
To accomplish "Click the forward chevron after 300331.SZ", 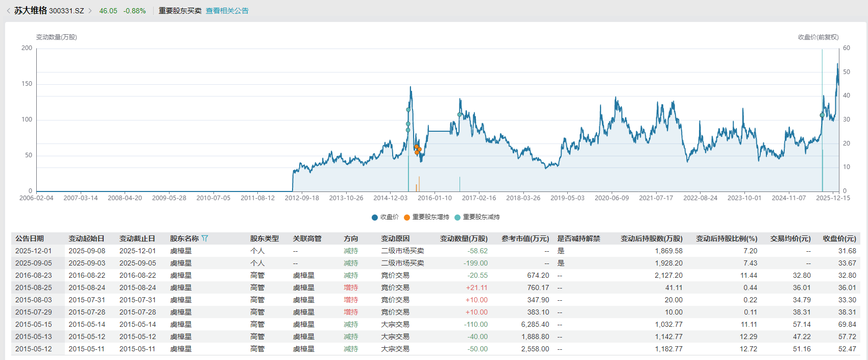I will (90, 11).
